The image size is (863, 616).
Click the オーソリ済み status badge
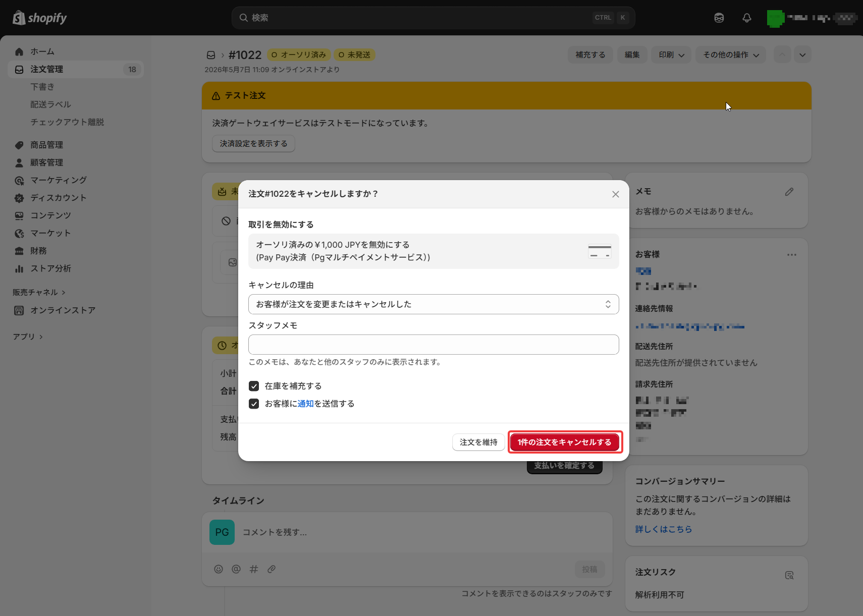point(299,55)
